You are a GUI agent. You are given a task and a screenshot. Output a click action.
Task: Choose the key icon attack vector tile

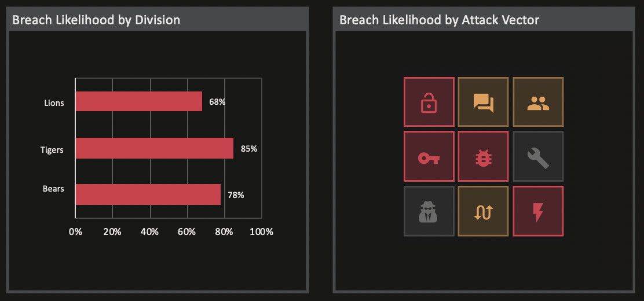(x=429, y=156)
